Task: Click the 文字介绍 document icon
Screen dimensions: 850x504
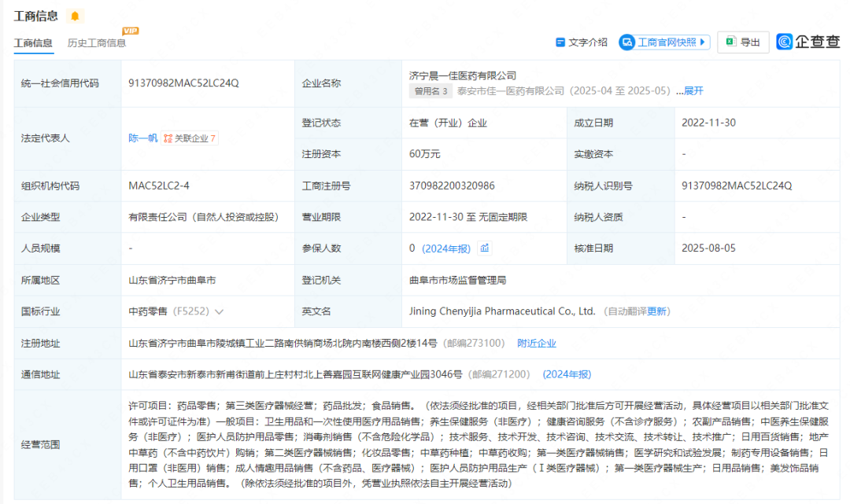Action: coord(560,42)
